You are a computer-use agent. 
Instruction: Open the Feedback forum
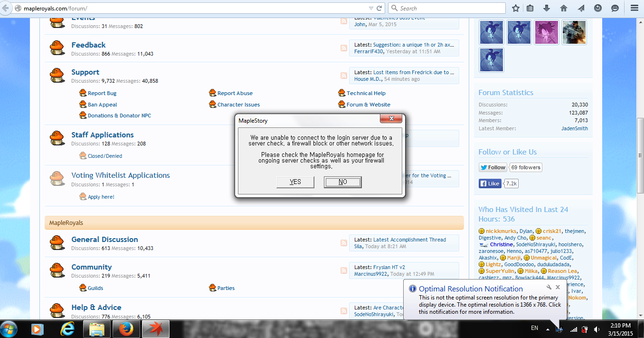88,45
